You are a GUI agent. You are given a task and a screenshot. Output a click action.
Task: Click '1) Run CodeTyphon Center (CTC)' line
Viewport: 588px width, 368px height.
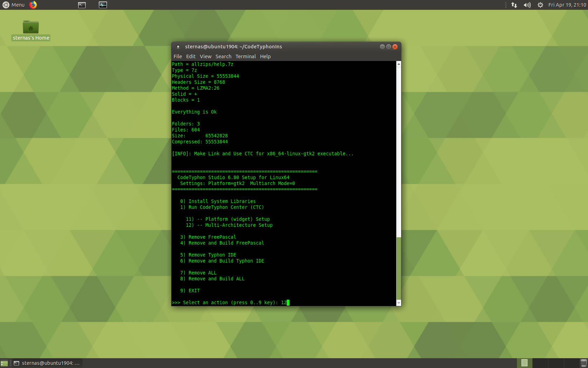click(x=222, y=207)
